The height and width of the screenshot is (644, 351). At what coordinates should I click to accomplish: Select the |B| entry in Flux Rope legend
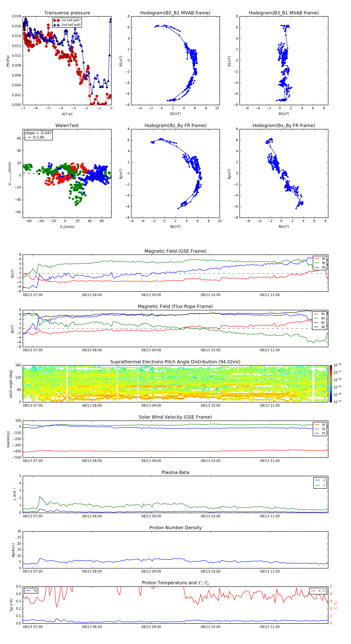coord(320,327)
